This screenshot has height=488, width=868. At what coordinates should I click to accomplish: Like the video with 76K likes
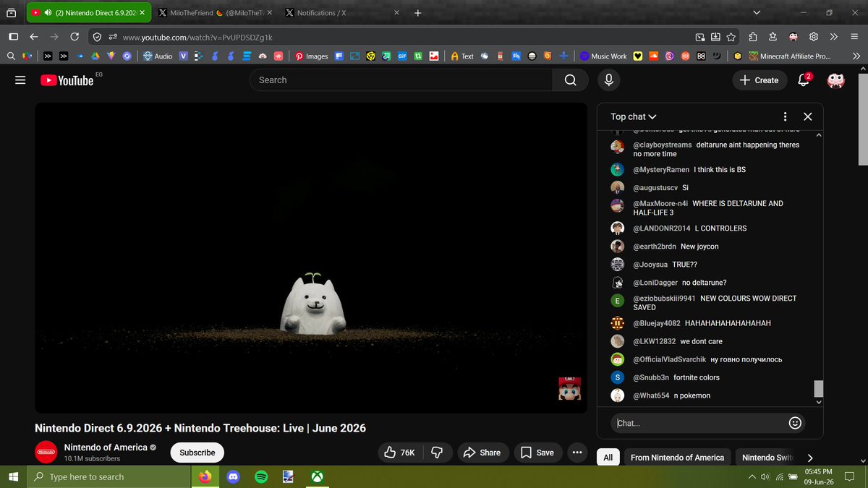(400, 453)
